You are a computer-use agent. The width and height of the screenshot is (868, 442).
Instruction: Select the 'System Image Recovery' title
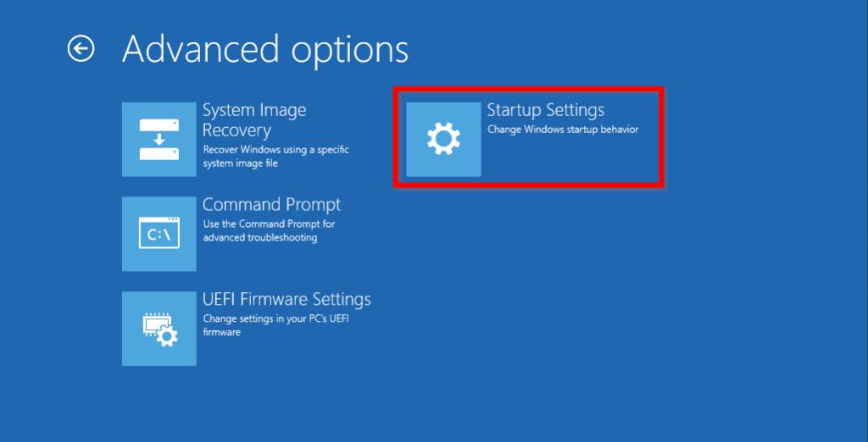pyautogui.click(x=254, y=120)
